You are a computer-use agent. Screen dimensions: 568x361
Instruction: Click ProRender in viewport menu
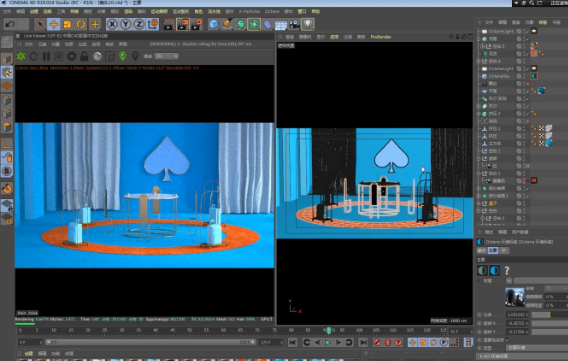point(381,37)
